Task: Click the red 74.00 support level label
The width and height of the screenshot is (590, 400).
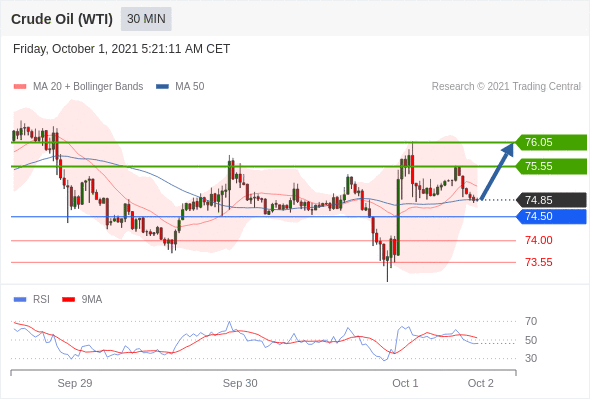Action: pos(538,240)
